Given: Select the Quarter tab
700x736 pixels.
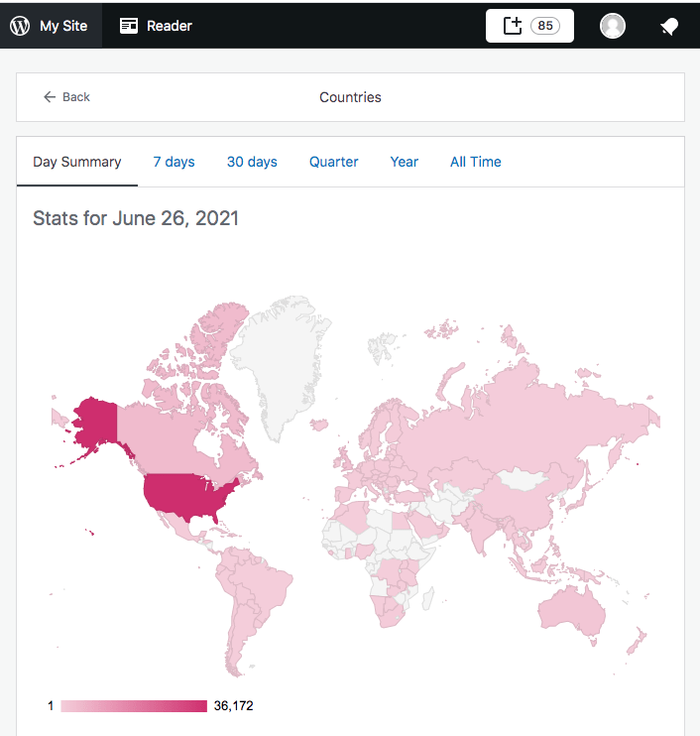Looking at the screenshot, I should 333,162.
